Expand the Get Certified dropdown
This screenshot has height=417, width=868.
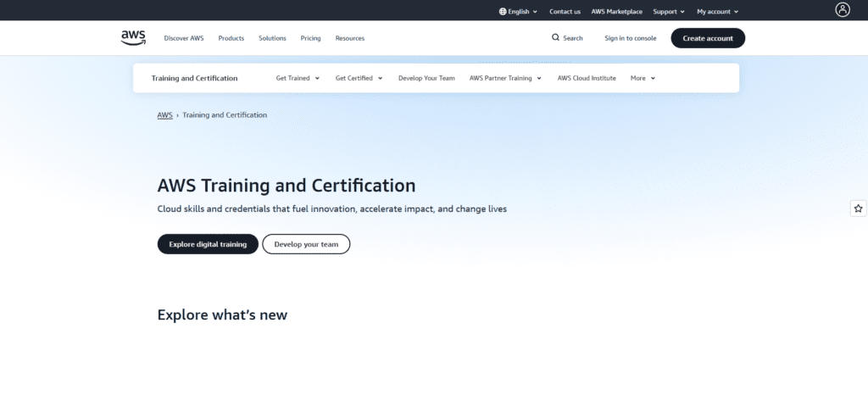359,78
